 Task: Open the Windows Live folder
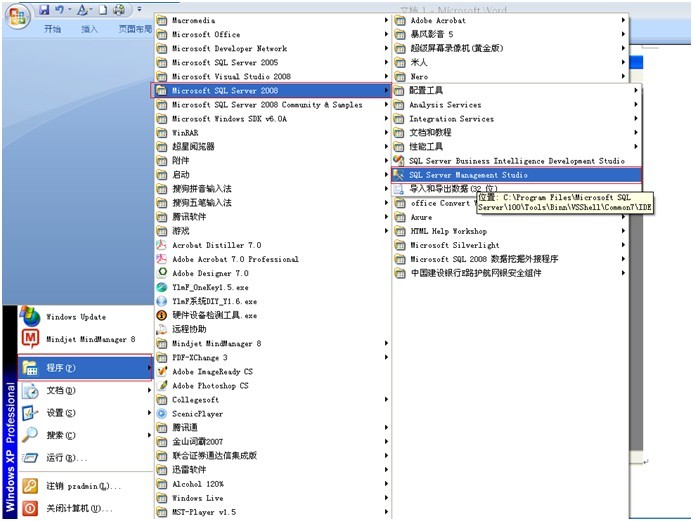[x=272, y=498]
